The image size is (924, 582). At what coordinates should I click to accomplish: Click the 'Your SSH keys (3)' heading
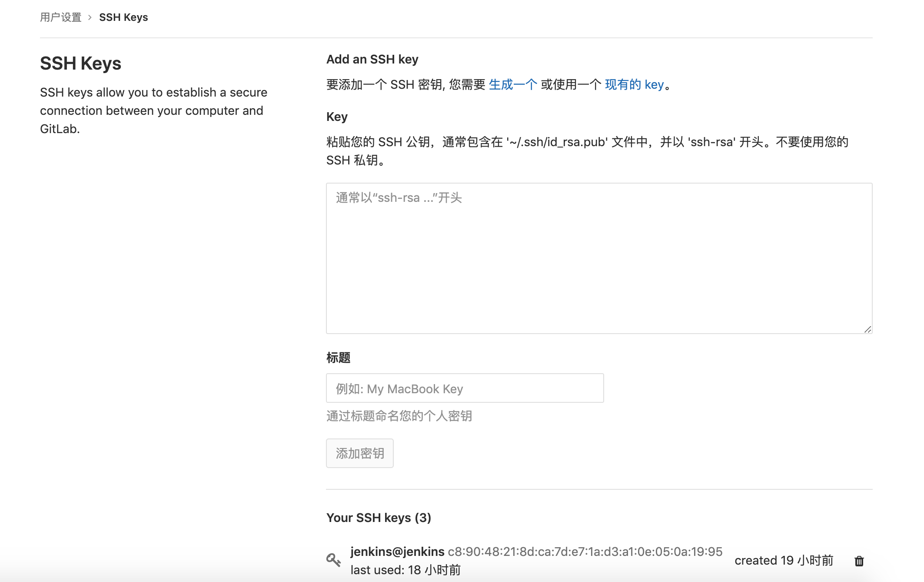pyautogui.click(x=379, y=518)
